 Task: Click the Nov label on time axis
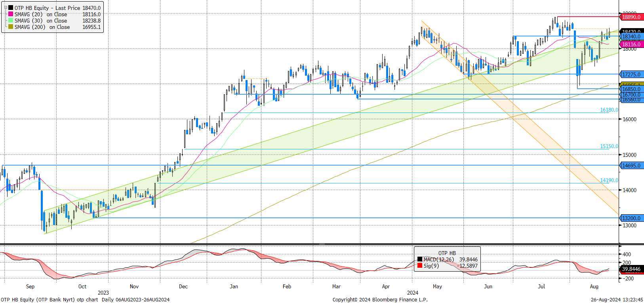[134, 286]
